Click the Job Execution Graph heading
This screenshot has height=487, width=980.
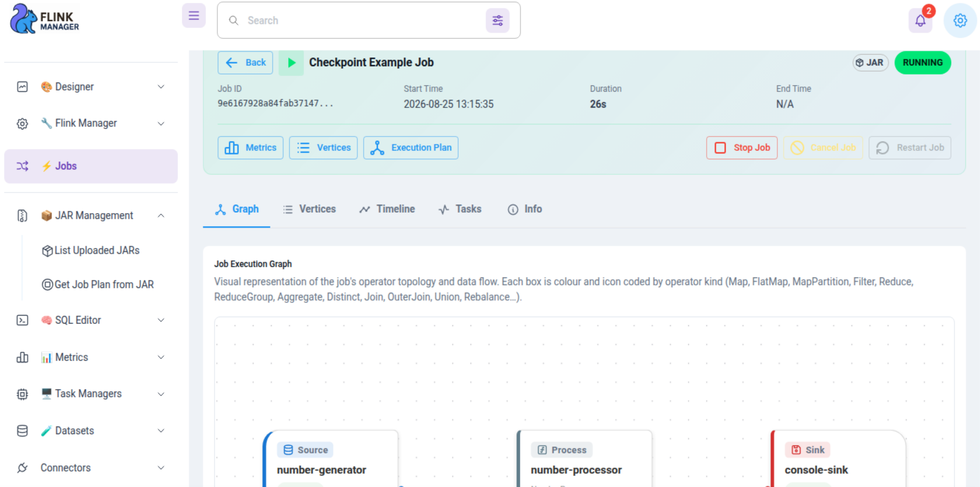coord(253,264)
